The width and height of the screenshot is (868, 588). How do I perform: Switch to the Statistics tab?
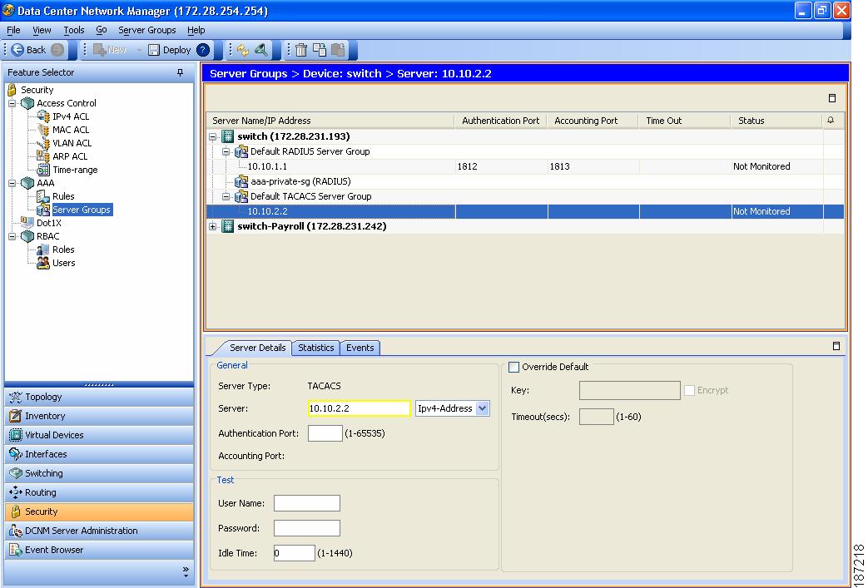click(x=315, y=348)
